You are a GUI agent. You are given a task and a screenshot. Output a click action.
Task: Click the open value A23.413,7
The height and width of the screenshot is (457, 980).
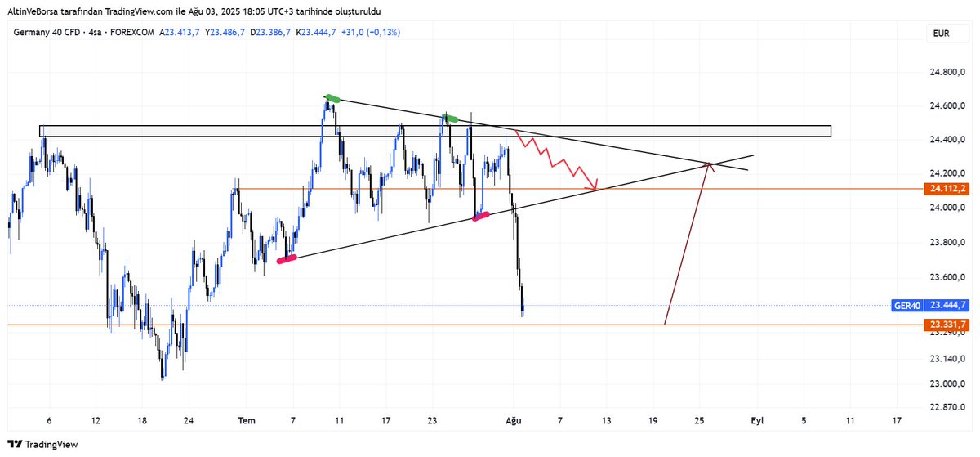click(180, 32)
